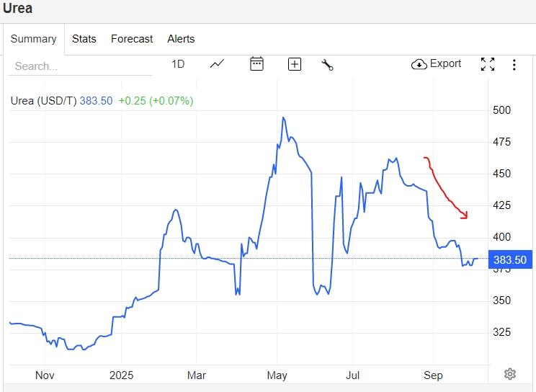This screenshot has height=392, width=536.
Task: Switch the chart to line chart type icon
Action: [217, 64]
